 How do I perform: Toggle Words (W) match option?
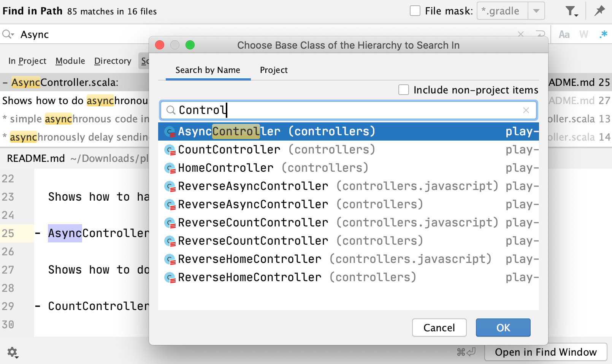(x=584, y=35)
